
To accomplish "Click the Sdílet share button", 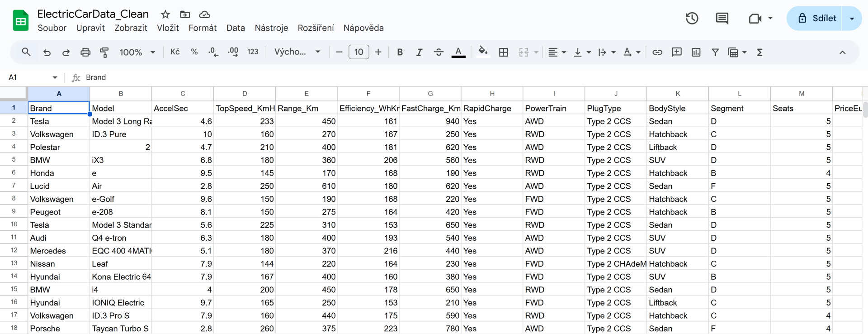I will click(x=815, y=18).
